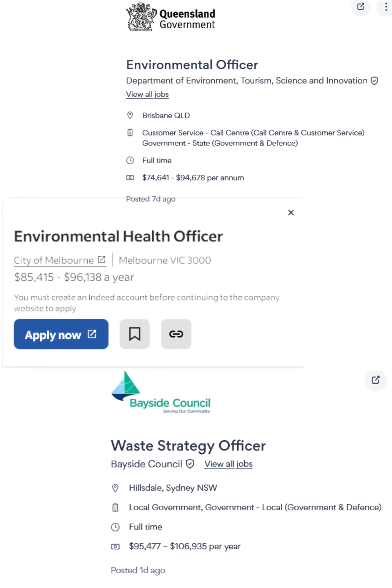Click money icon beside $95,477 – $106,935 salary
This screenshot has height=588, width=392.
115,547
